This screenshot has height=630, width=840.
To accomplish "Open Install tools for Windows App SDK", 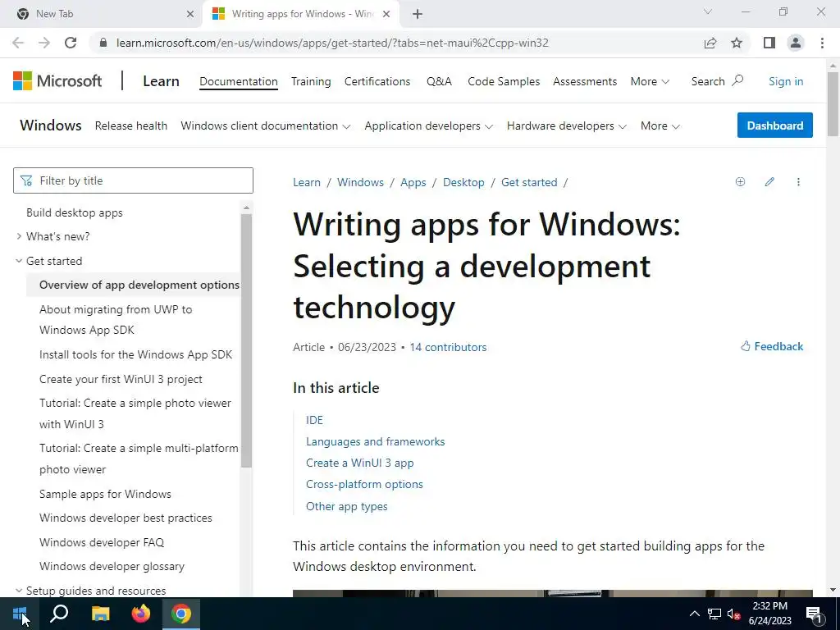I will click(135, 354).
